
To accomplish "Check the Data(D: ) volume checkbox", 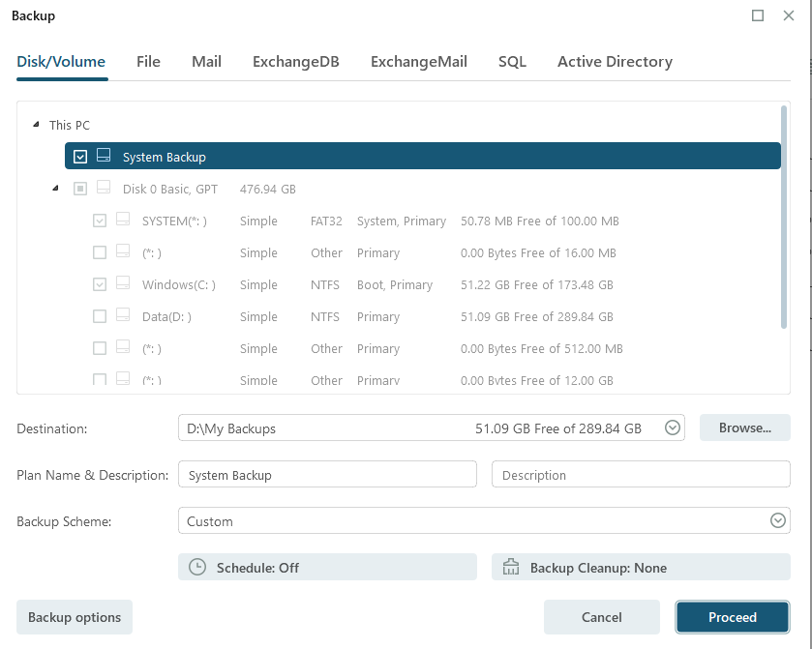I will click(x=100, y=316).
